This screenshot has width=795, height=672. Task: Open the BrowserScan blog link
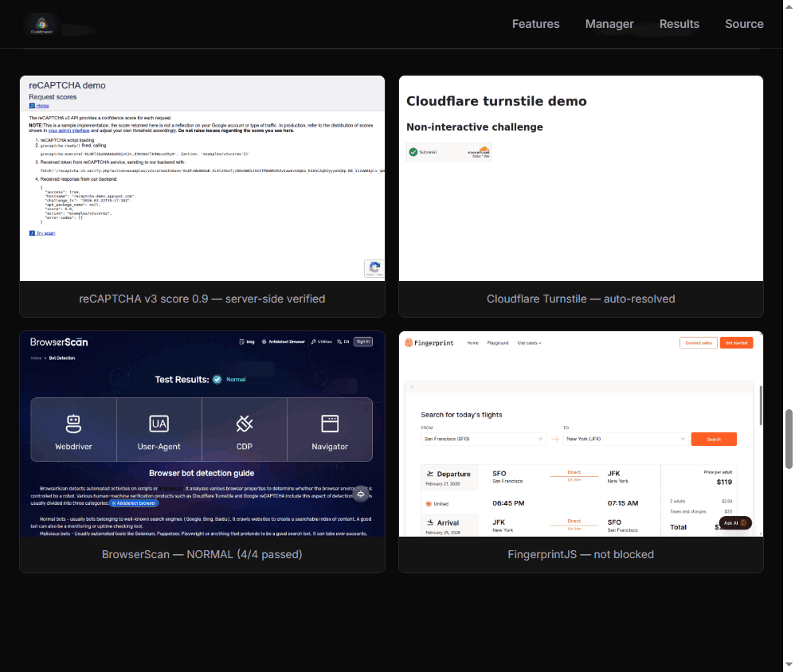click(247, 342)
